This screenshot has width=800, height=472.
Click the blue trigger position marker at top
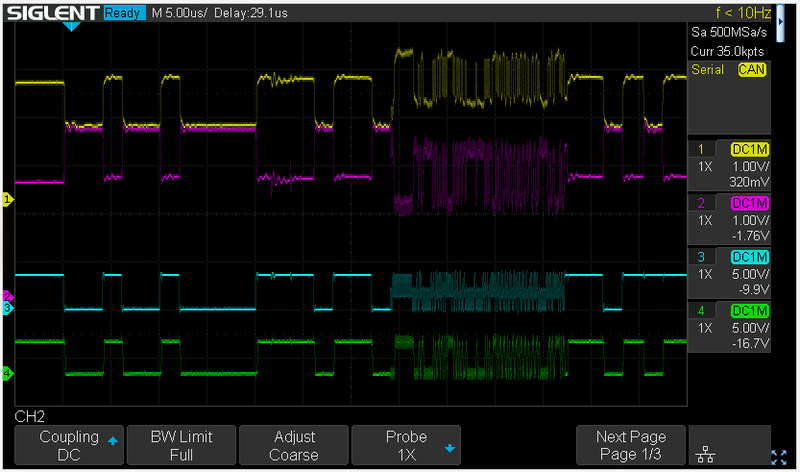(x=71, y=27)
